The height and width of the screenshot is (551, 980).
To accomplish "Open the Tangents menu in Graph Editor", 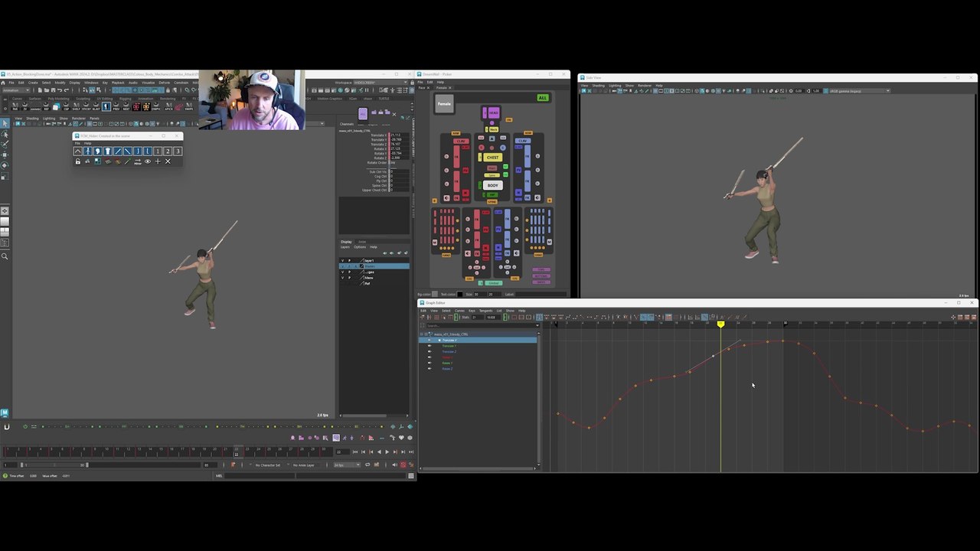I will click(485, 311).
